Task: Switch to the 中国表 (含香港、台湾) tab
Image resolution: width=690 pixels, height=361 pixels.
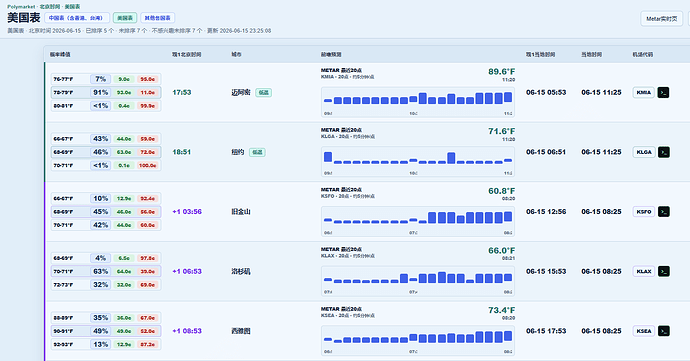Action: [x=77, y=18]
